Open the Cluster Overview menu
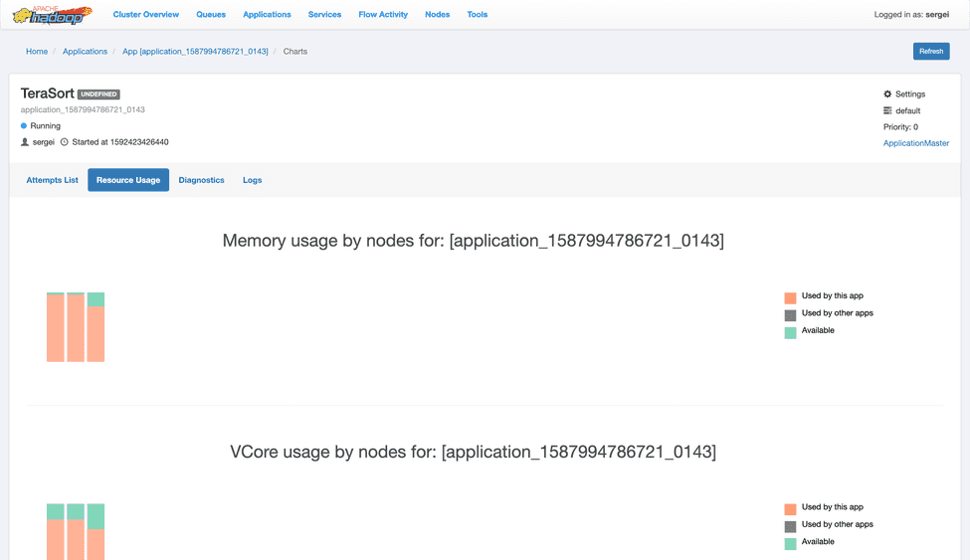Image resolution: width=970 pixels, height=560 pixels. point(145,15)
